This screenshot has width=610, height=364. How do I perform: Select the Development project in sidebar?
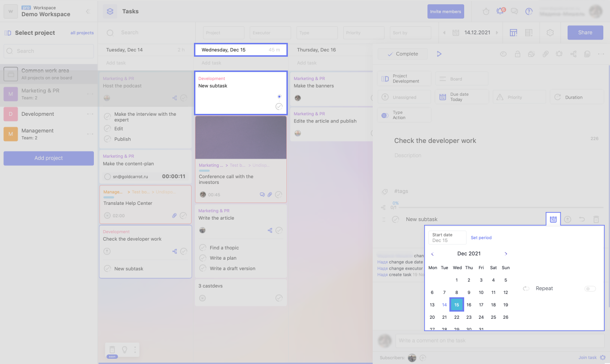[38, 114]
